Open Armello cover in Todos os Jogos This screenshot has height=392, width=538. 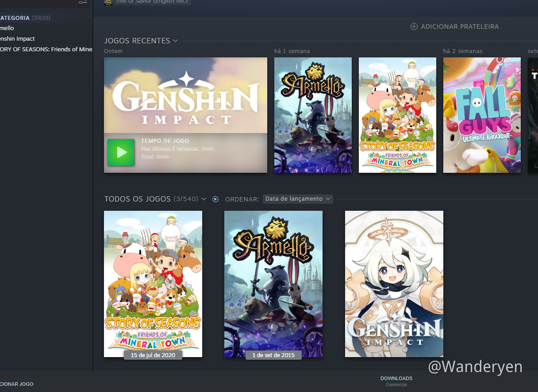tap(273, 284)
